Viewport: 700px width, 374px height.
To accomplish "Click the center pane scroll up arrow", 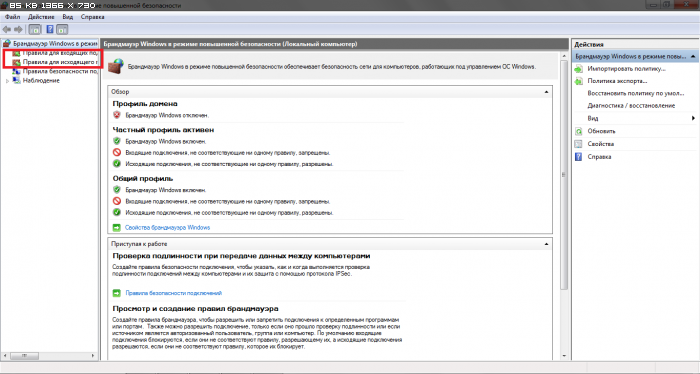I will click(563, 56).
